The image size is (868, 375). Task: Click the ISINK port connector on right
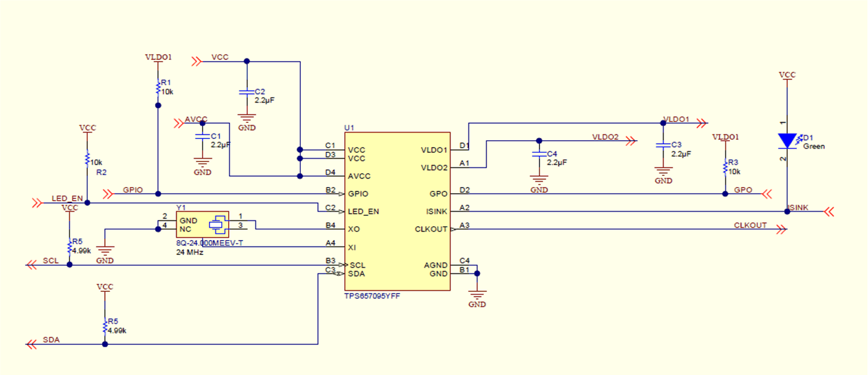point(829,212)
